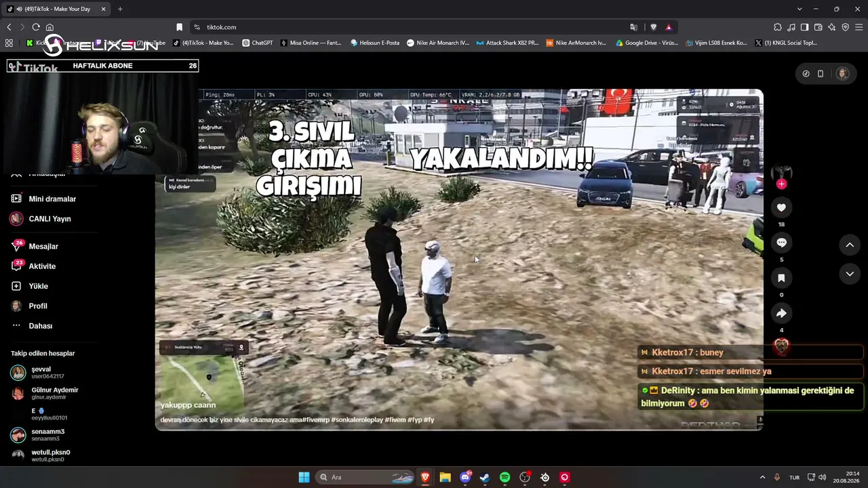Open a new browser tab
Screen dimensions: 868x488
120,9
